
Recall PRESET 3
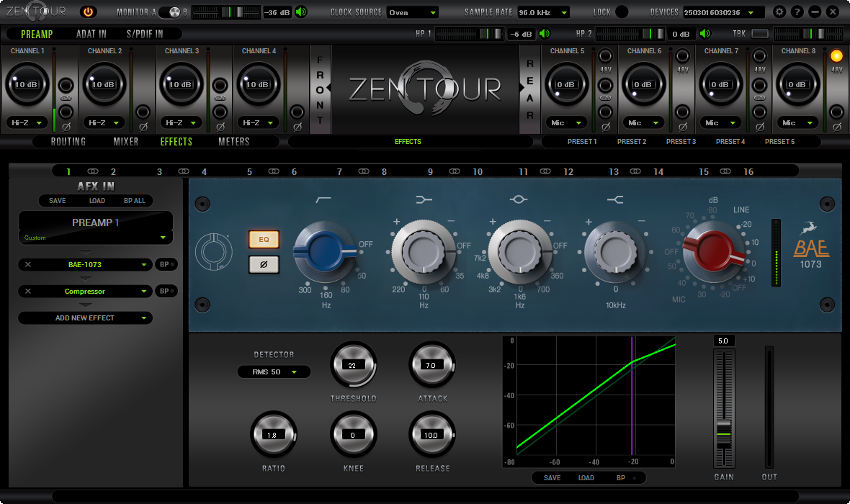click(x=681, y=141)
